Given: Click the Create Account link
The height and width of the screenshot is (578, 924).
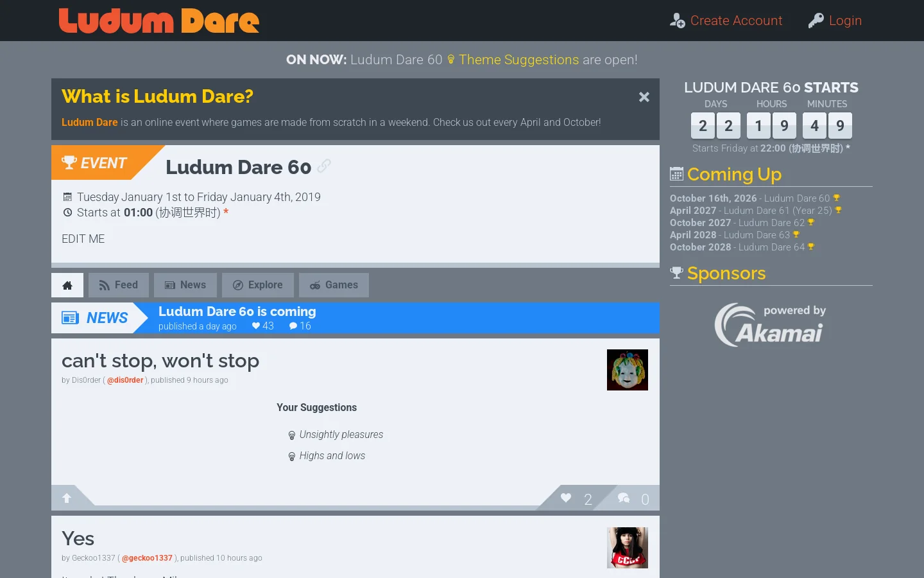Looking at the screenshot, I should click(736, 21).
